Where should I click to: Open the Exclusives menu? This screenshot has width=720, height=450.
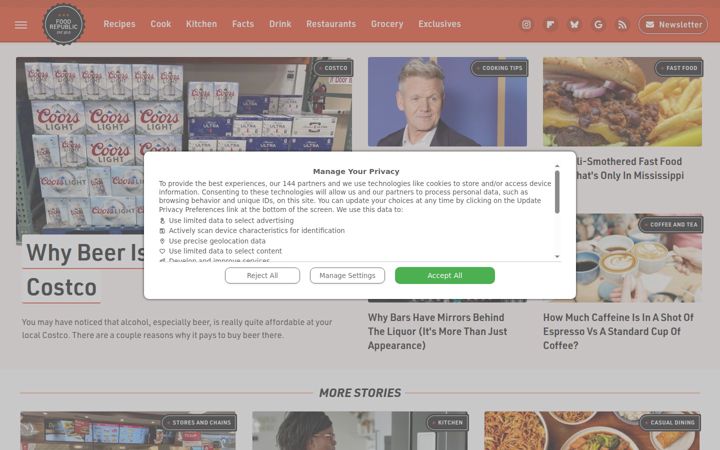pos(439,24)
